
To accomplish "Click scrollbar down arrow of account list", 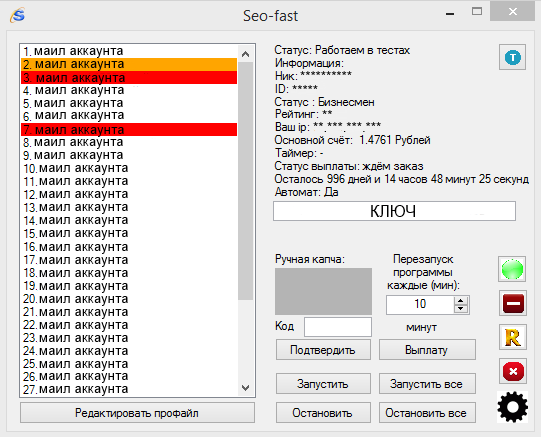I will click(246, 388).
